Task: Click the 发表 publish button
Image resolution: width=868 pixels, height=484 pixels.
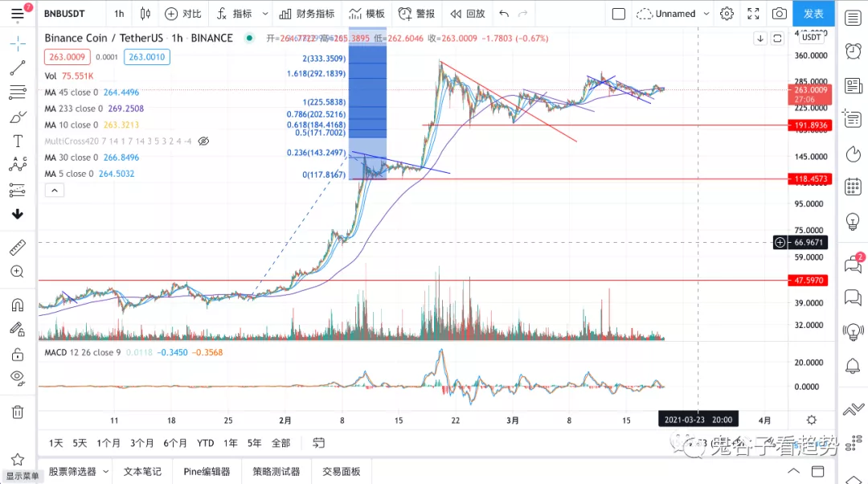Action: [x=813, y=14]
